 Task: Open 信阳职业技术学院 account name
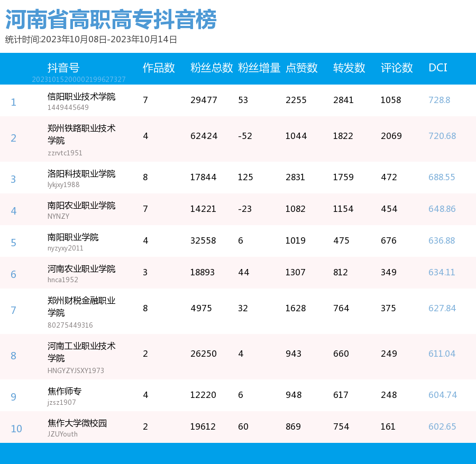[81, 97]
